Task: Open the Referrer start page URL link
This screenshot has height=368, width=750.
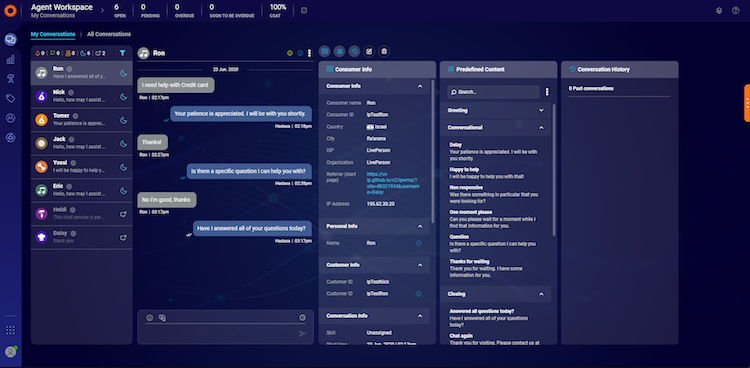Action: (x=393, y=183)
